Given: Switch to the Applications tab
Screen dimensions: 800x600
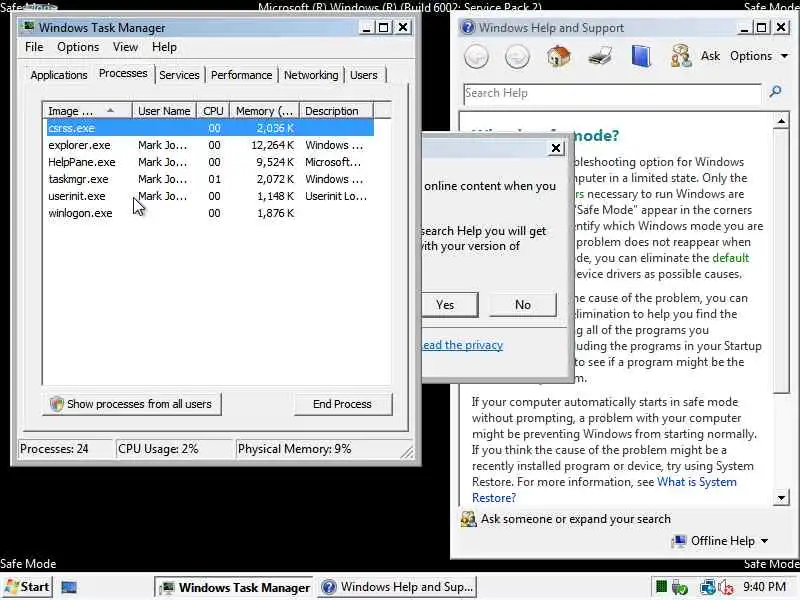Looking at the screenshot, I should click(x=59, y=75).
